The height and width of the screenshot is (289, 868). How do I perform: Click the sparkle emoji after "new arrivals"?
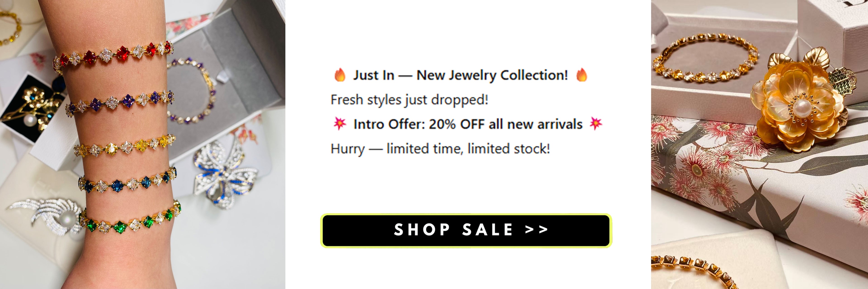(x=596, y=124)
